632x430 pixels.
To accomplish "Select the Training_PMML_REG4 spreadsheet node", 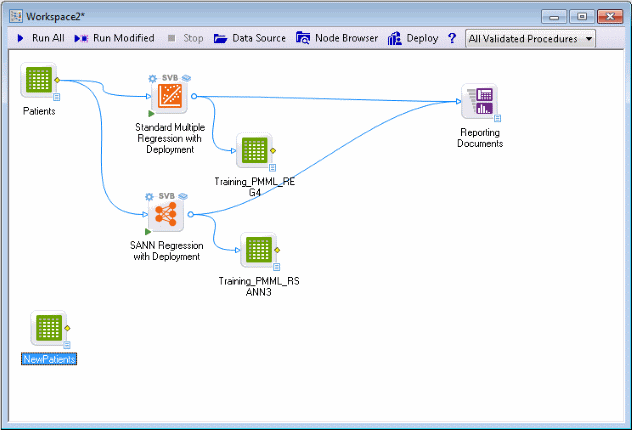I will (x=254, y=150).
